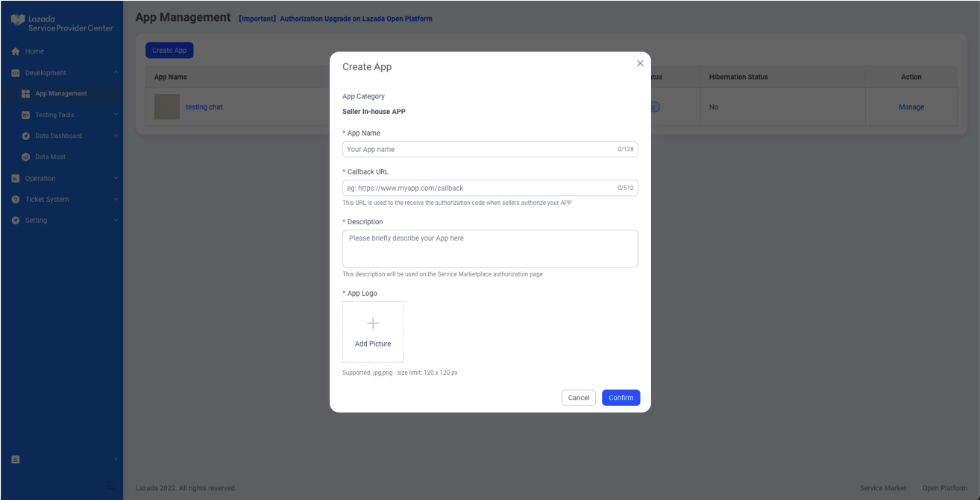Expand the Setting menu chevron

tap(116, 221)
